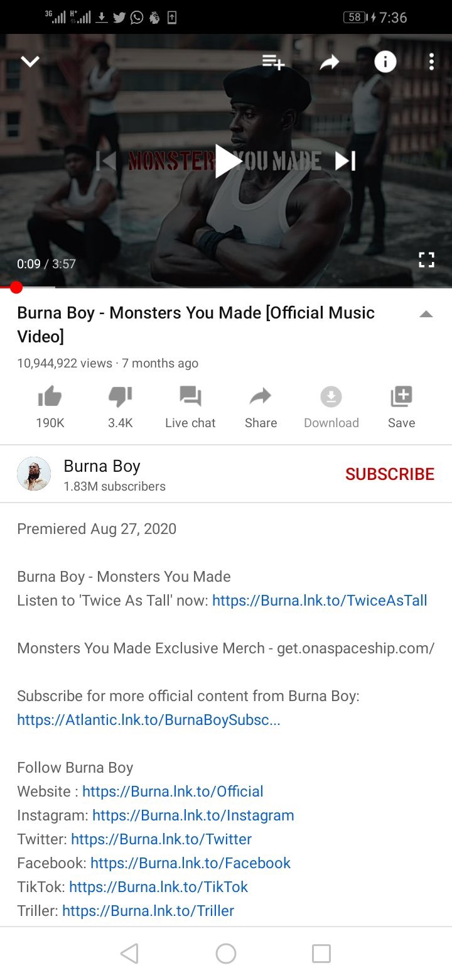Collapse the video description with the arrow
The height and width of the screenshot is (980, 452).
coord(426,314)
